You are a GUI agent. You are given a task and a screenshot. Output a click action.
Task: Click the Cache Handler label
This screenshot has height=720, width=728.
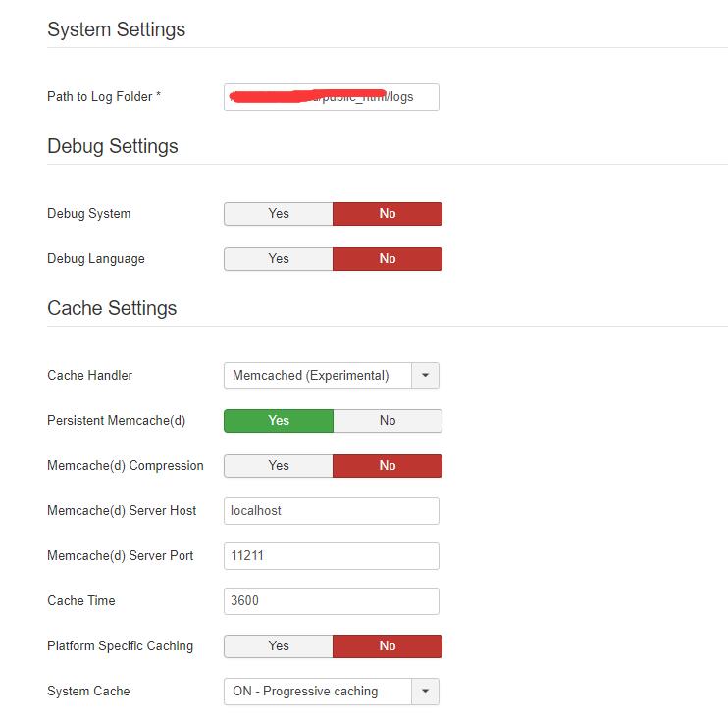pos(89,376)
